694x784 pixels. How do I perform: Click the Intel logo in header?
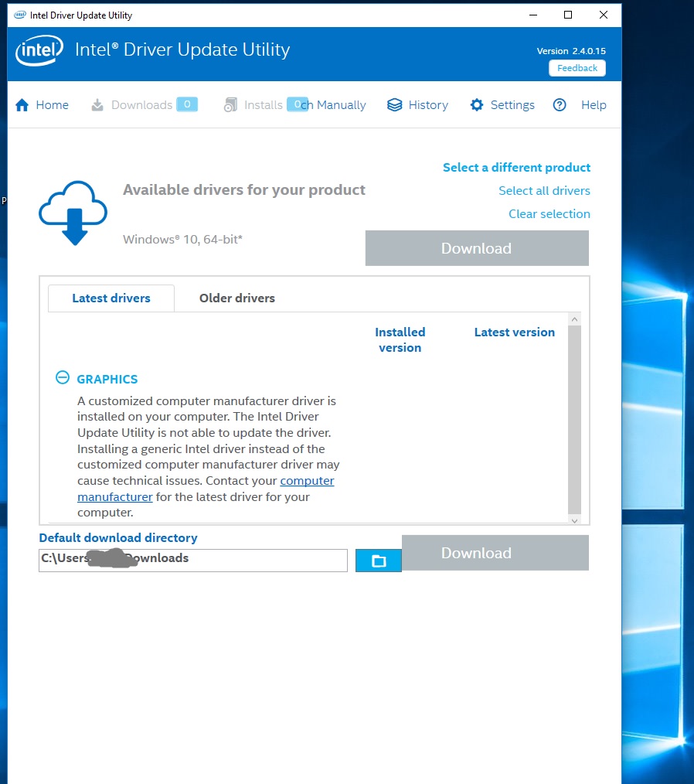[x=39, y=50]
